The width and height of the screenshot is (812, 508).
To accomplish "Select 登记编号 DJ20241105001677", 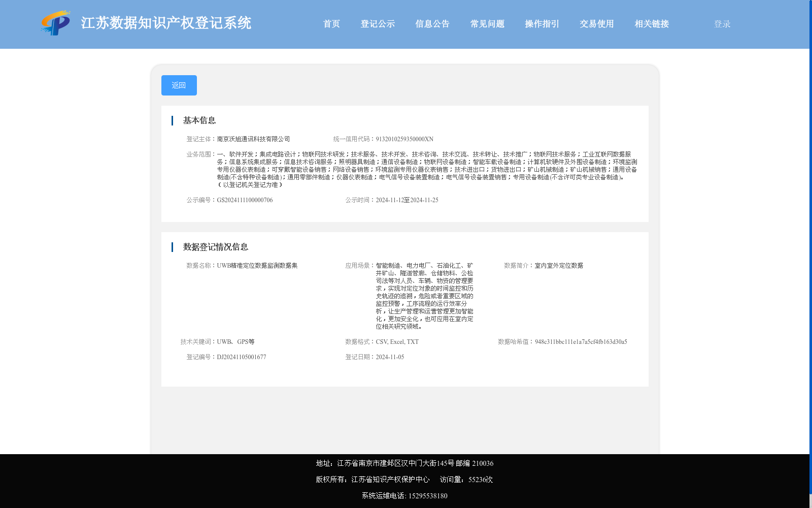I will (x=242, y=357).
